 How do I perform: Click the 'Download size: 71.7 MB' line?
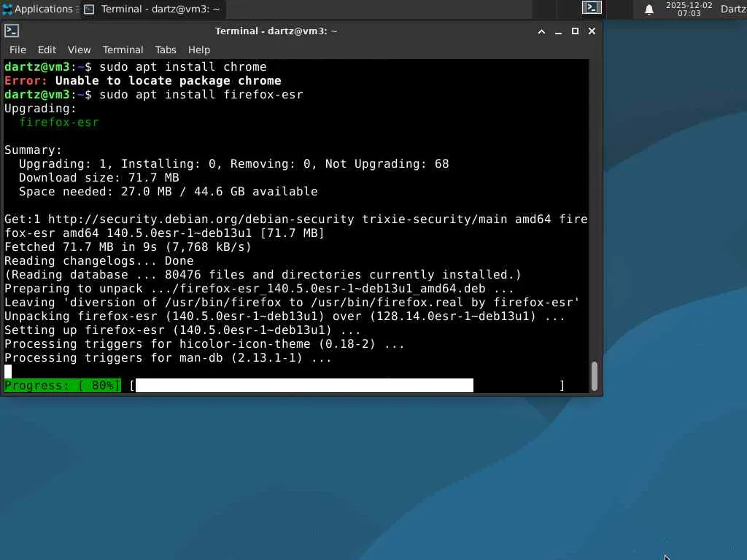(99, 178)
